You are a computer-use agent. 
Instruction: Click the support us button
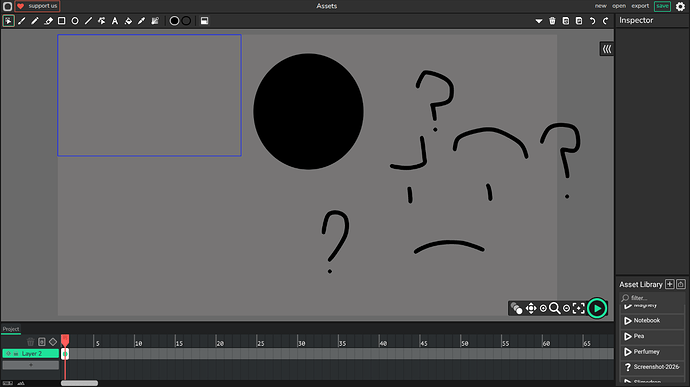coord(37,6)
